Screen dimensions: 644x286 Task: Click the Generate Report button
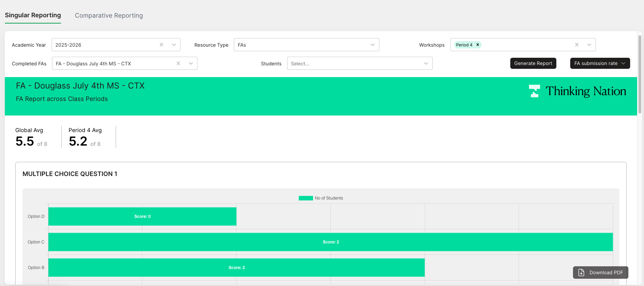coord(533,63)
